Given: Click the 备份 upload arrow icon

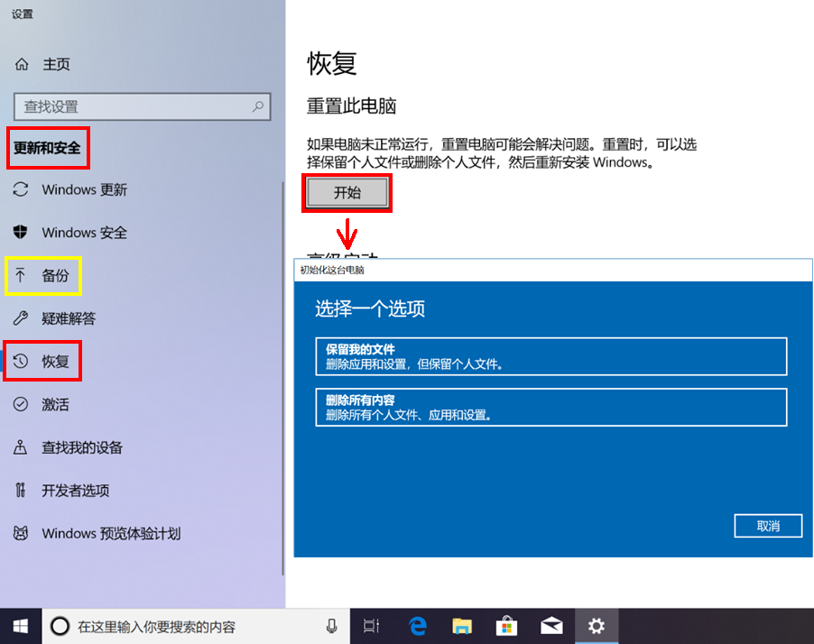Looking at the screenshot, I should click(x=20, y=275).
